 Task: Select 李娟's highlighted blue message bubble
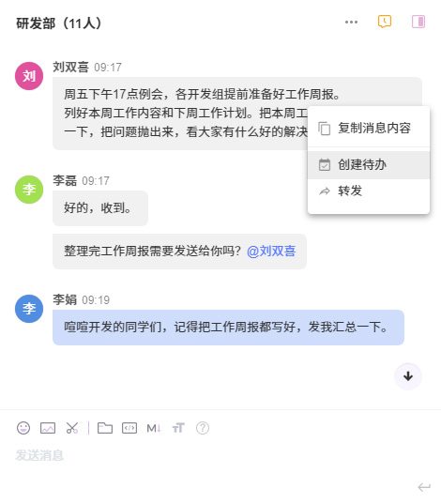228,328
